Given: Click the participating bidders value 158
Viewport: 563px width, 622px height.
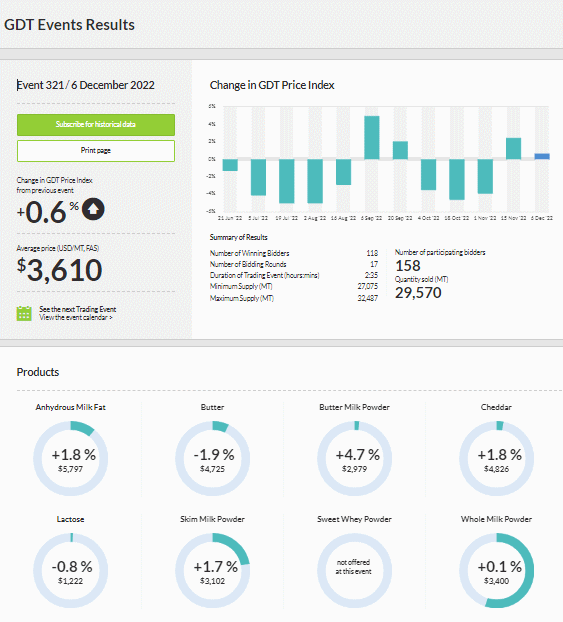Looking at the screenshot, I should [407, 266].
